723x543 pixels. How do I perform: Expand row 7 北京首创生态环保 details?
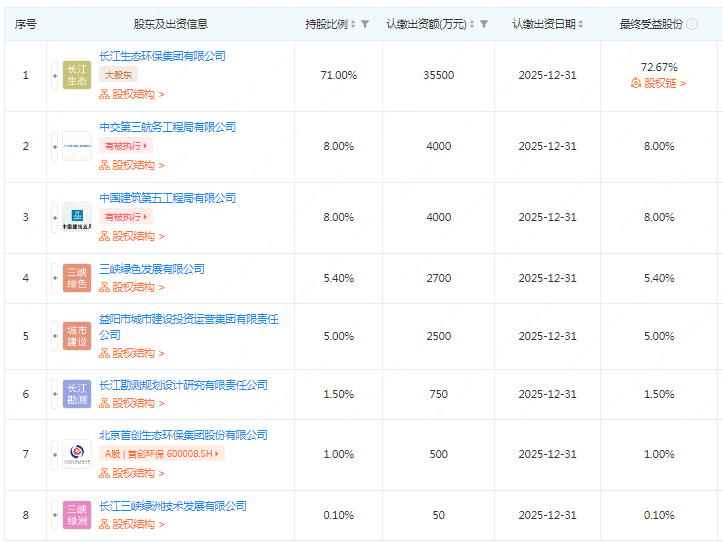[55, 454]
